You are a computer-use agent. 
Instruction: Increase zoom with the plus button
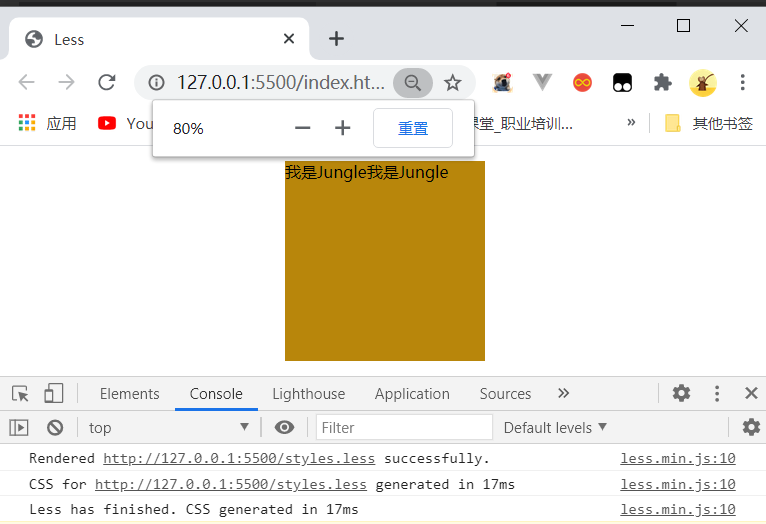click(342, 128)
